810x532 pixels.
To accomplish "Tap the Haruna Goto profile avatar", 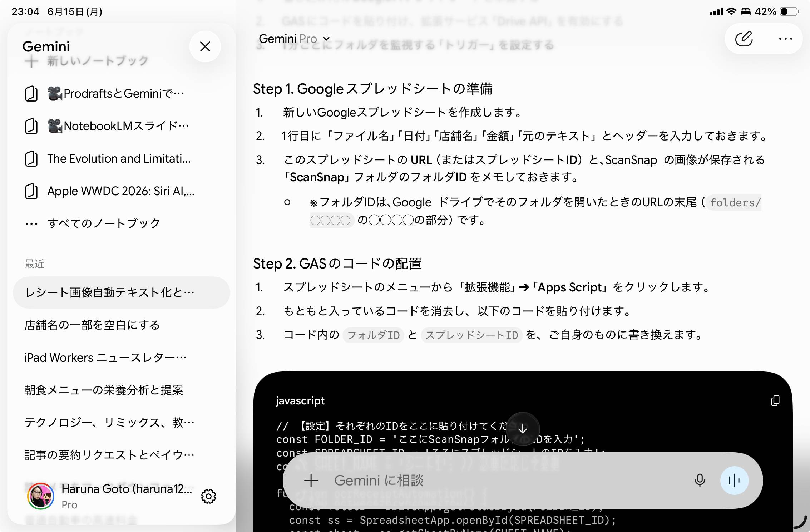I will coord(41,496).
